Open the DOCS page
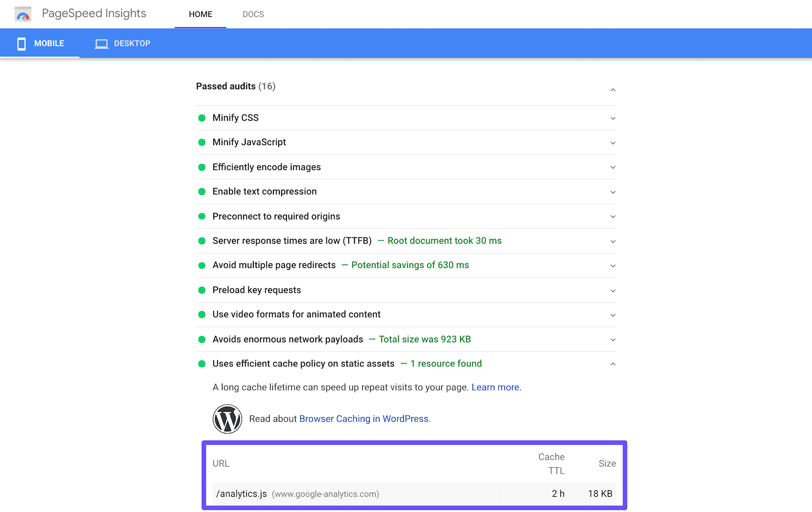 pyautogui.click(x=253, y=14)
